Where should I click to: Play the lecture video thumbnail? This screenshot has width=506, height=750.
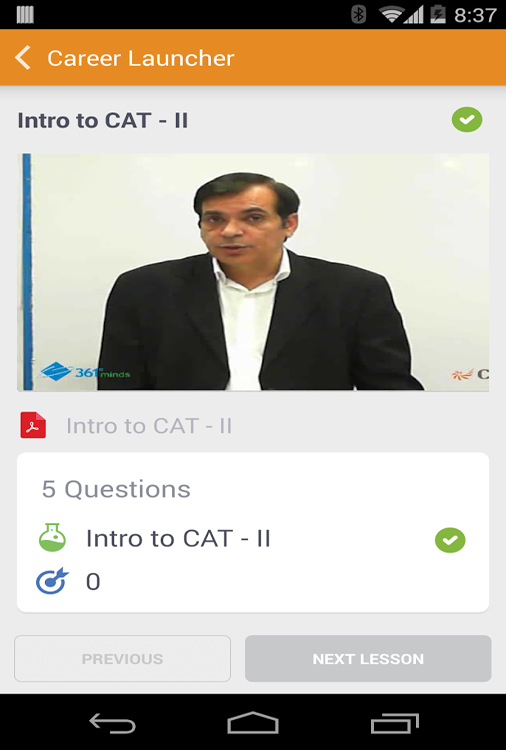[x=253, y=272]
